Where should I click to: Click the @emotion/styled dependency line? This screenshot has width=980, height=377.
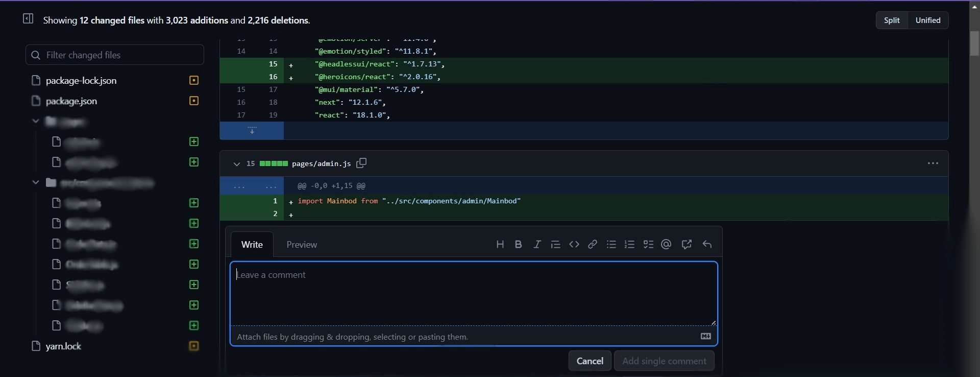point(584,52)
